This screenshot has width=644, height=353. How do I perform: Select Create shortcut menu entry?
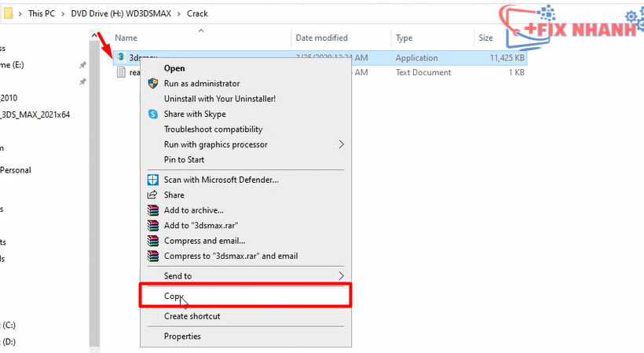click(192, 316)
